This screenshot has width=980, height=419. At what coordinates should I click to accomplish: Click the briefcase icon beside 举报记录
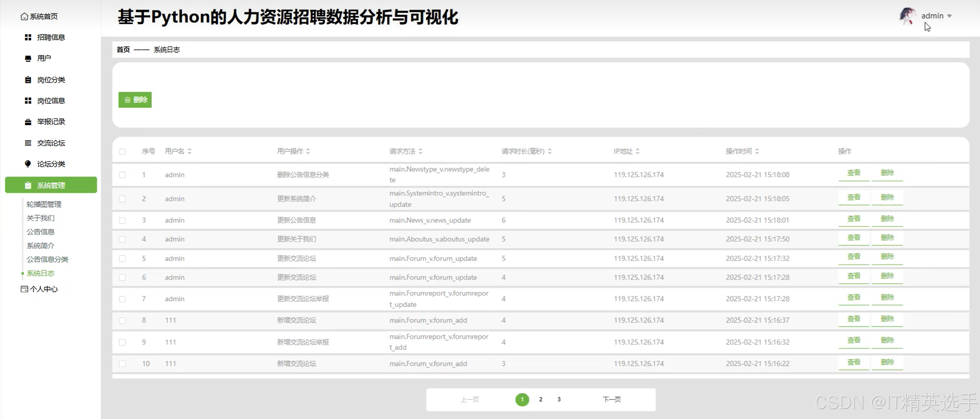tap(28, 122)
